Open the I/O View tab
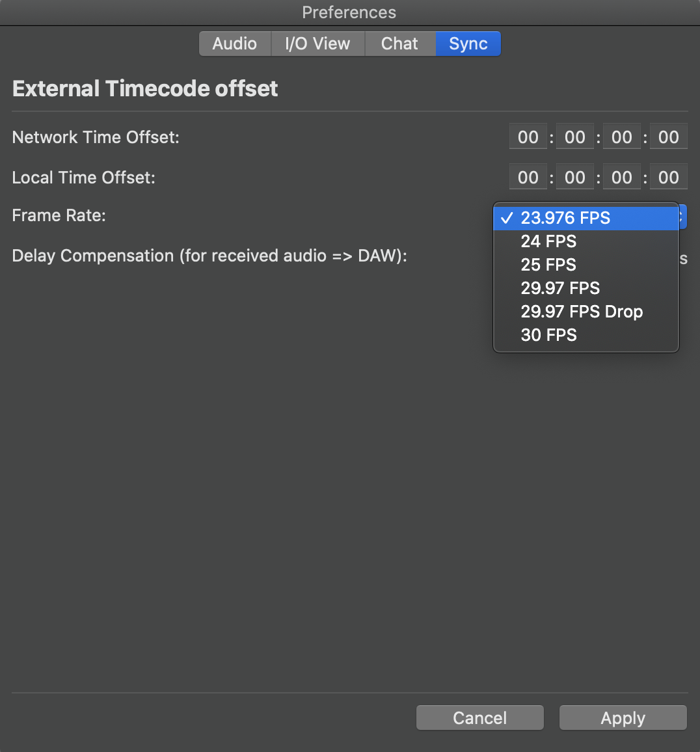This screenshot has height=752, width=700. click(x=318, y=44)
